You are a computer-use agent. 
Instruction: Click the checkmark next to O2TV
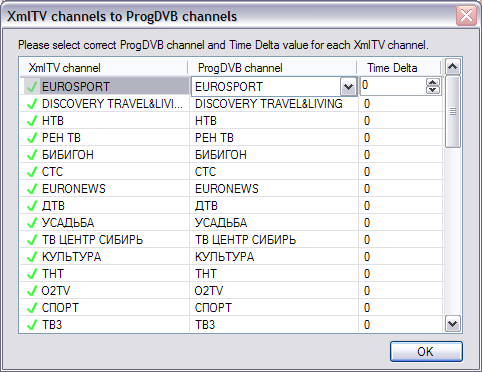pos(32,291)
